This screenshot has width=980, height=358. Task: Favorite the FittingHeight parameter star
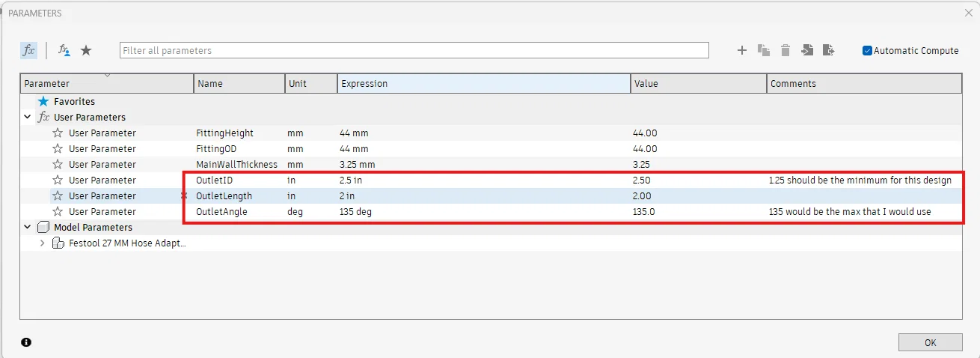(x=58, y=133)
